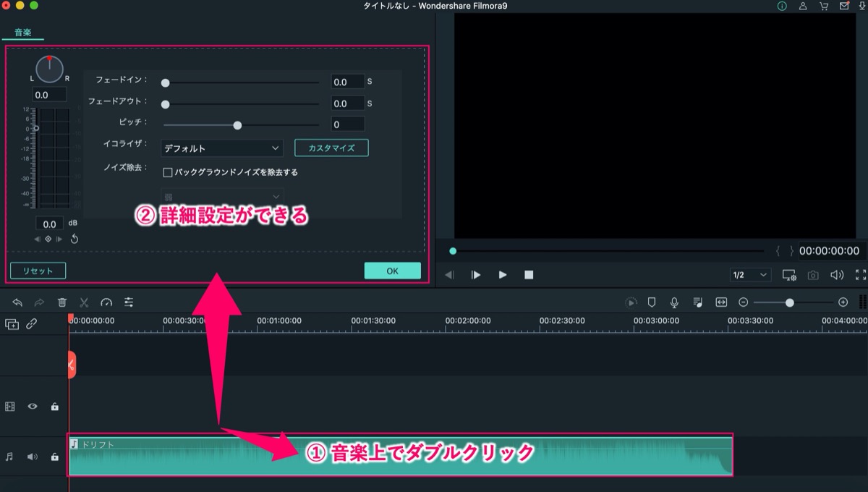Zoom in the timeline with plus icon
Viewport: 868px width, 492px height.
point(843,302)
